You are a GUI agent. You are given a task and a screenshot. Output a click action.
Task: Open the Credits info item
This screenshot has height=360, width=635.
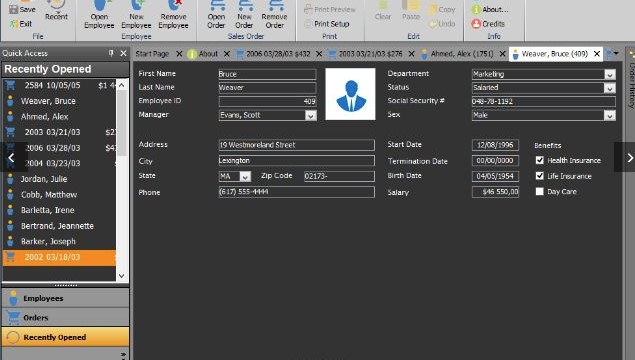[488, 24]
